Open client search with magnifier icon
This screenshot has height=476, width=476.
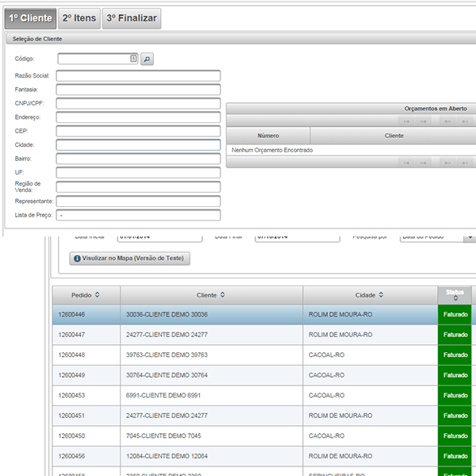(147, 59)
